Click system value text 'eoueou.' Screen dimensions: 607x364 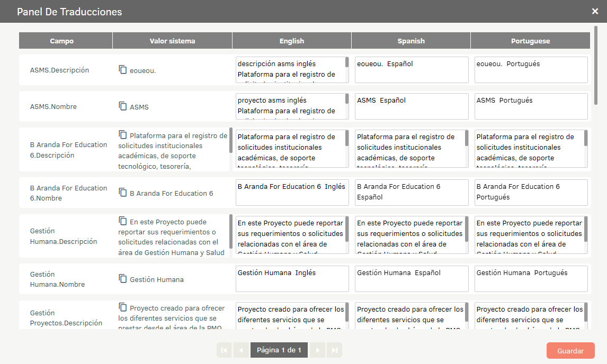143,70
